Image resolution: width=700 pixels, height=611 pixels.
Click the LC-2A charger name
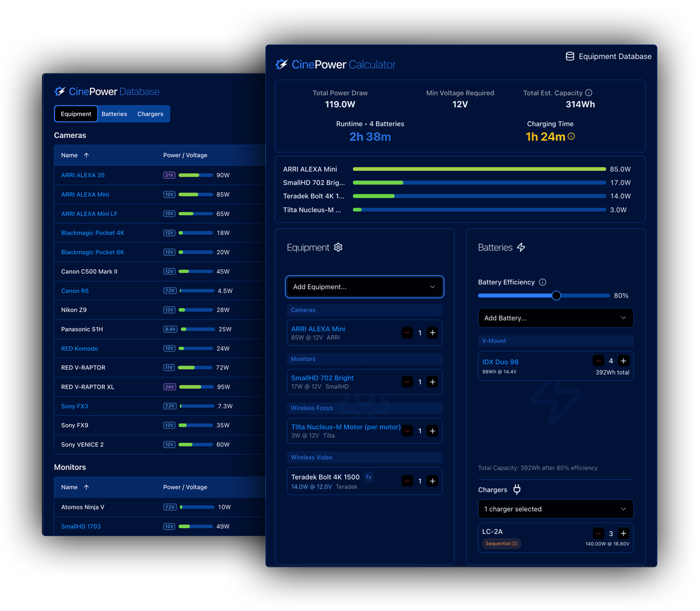click(492, 531)
